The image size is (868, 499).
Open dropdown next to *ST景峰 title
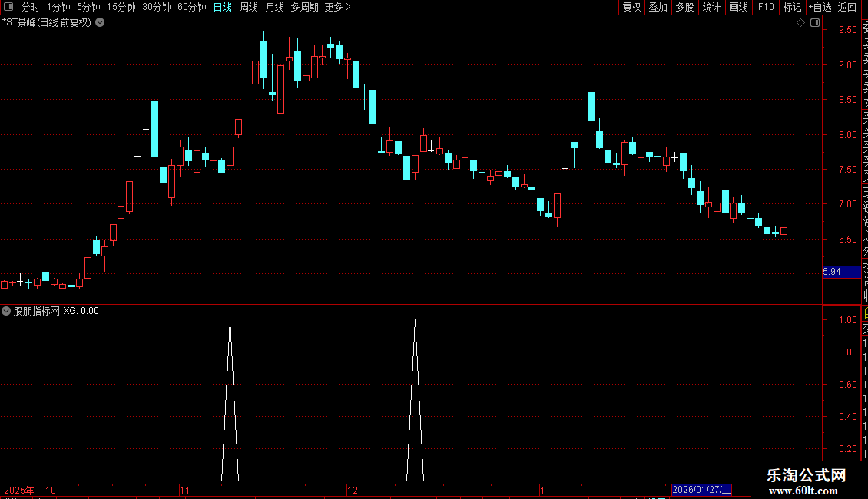pyautogui.click(x=100, y=23)
